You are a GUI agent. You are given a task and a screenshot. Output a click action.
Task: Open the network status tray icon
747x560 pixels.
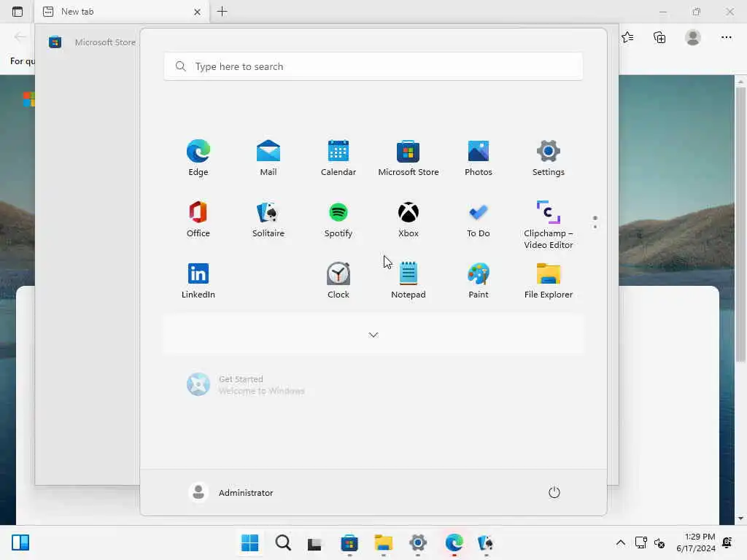(x=641, y=542)
